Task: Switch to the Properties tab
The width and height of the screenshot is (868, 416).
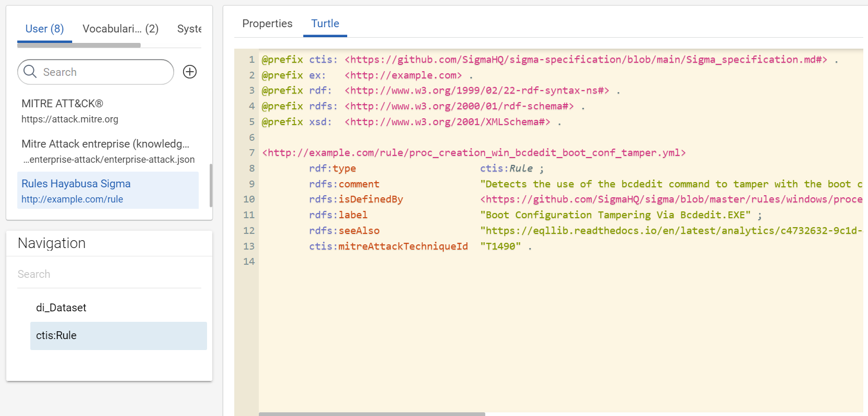Action: (267, 24)
